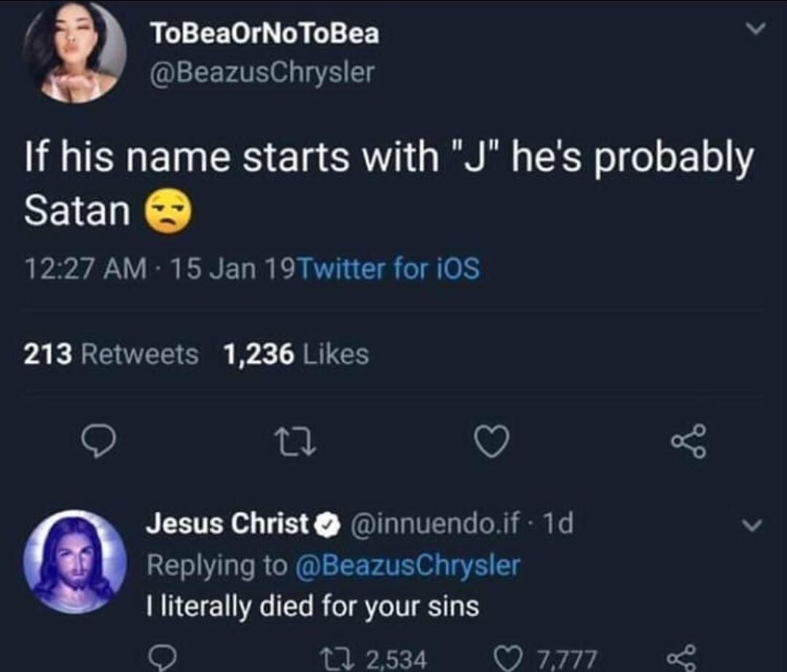View the list of 213 Retweets
The image size is (787, 672).
pos(111,354)
